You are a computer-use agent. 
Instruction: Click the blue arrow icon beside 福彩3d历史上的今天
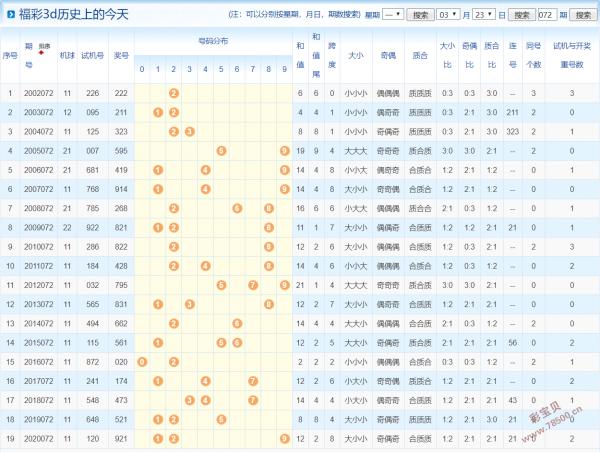11,15
